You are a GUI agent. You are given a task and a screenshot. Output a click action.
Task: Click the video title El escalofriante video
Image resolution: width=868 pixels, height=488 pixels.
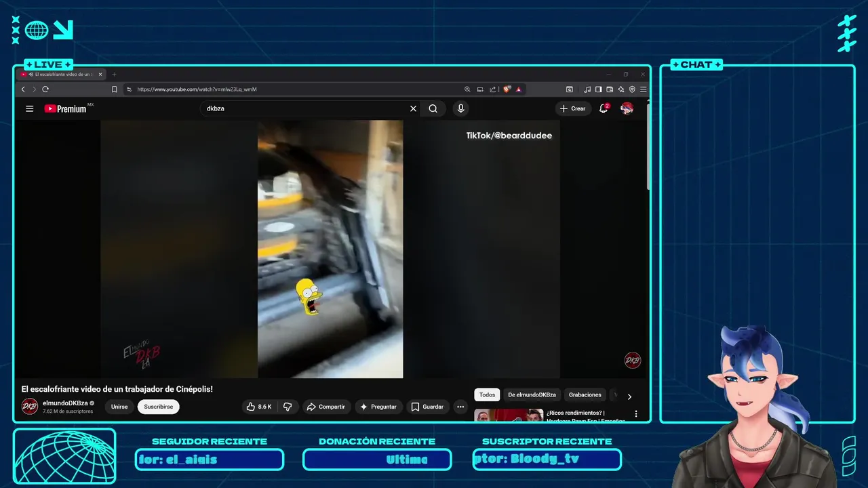[117, 389]
